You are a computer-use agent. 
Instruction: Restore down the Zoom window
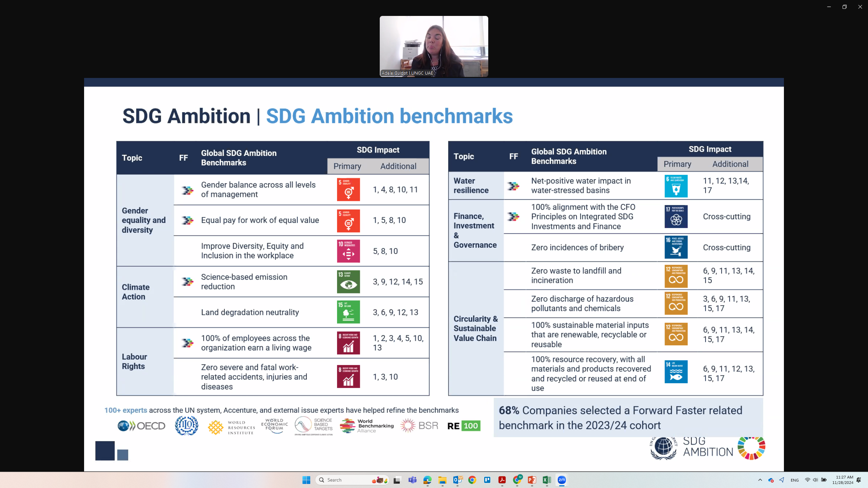point(844,7)
